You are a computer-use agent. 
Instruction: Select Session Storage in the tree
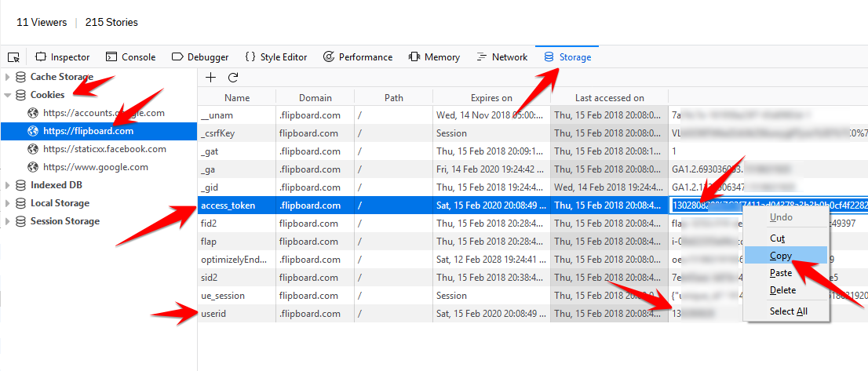pos(65,221)
